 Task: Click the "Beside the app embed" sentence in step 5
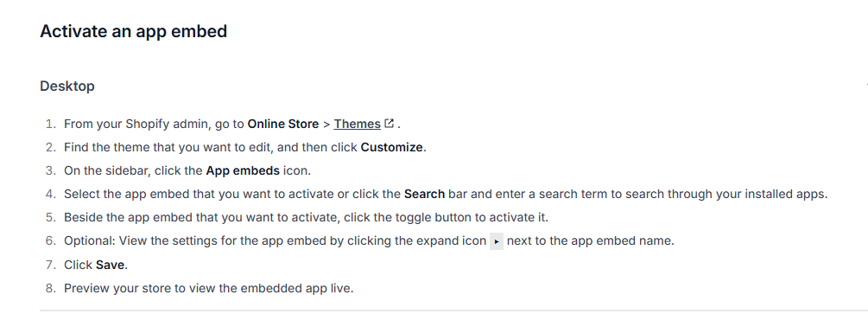click(306, 217)
